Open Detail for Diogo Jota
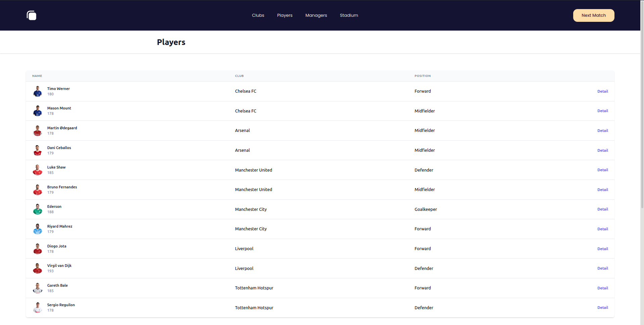 point(602,248)
